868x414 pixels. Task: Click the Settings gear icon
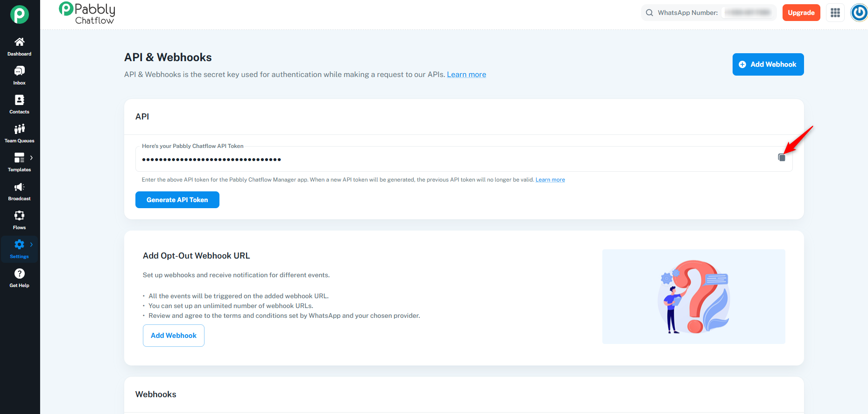pyautogui.click(x=20, y=244)
